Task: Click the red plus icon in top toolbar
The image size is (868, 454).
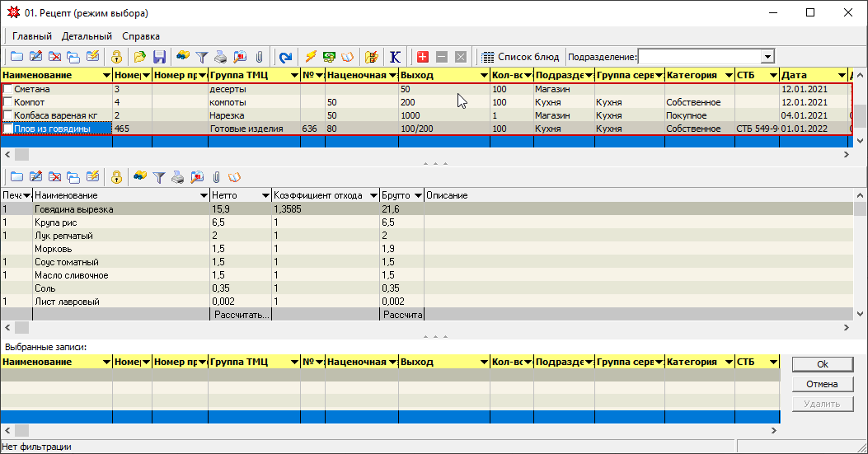Action: (x=423, y=57)
